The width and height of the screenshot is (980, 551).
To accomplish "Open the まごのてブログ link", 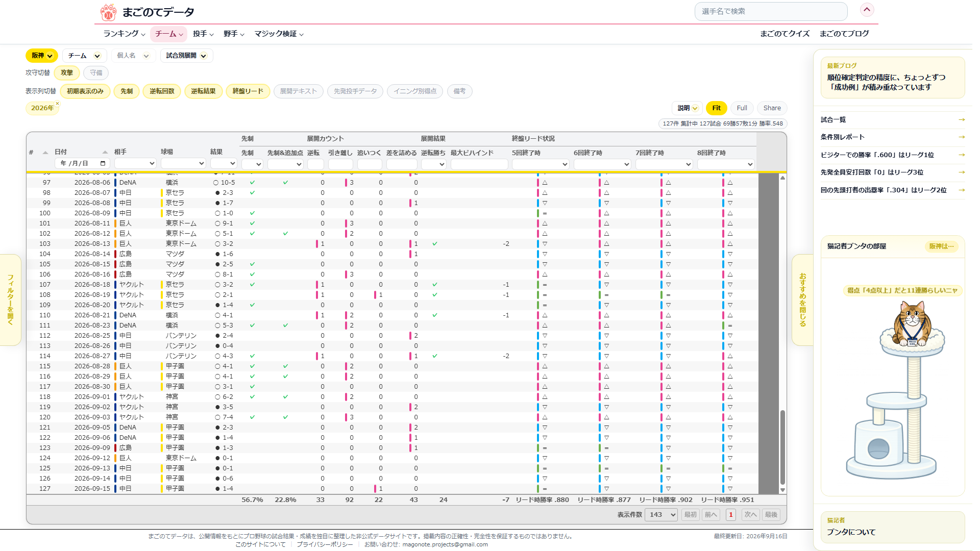I will 844,34.
